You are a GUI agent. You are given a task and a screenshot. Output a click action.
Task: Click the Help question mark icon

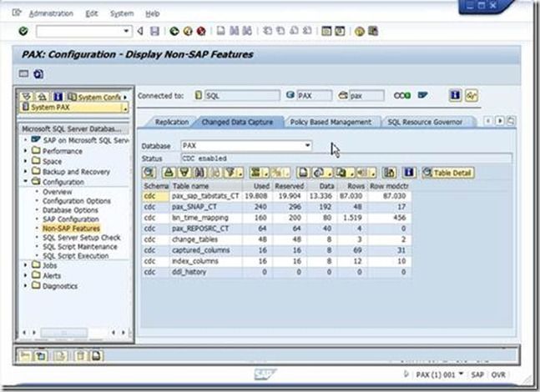coord(359,32)
